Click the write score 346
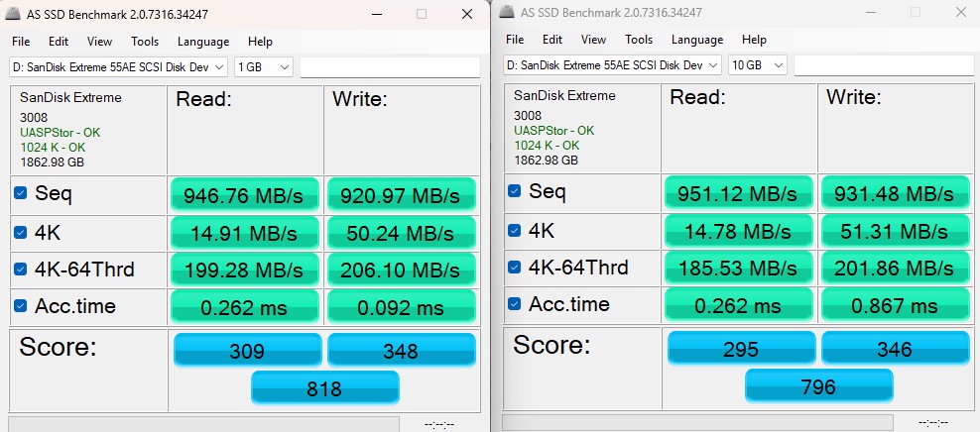Screen dimensions: 980x432 tap(895, 349)
